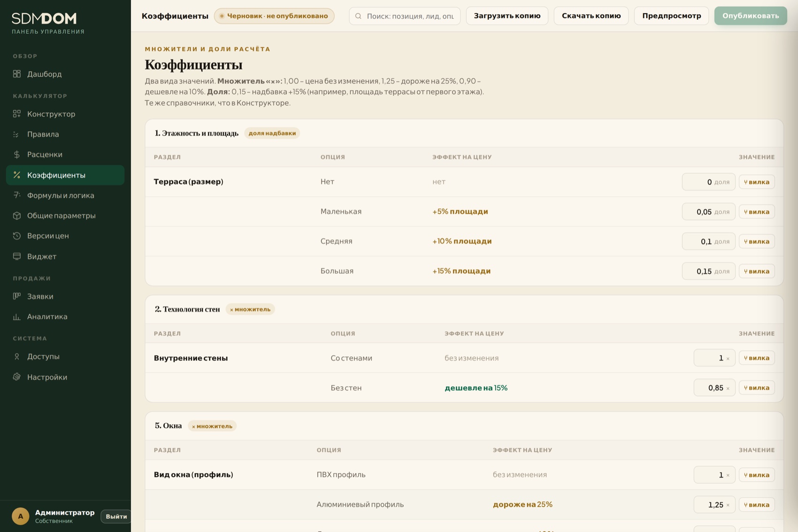Image resolution: width=798 pixels, height=532 pixels.
Task: Click the Терраса (размер) row label
Action: point(188,182)
